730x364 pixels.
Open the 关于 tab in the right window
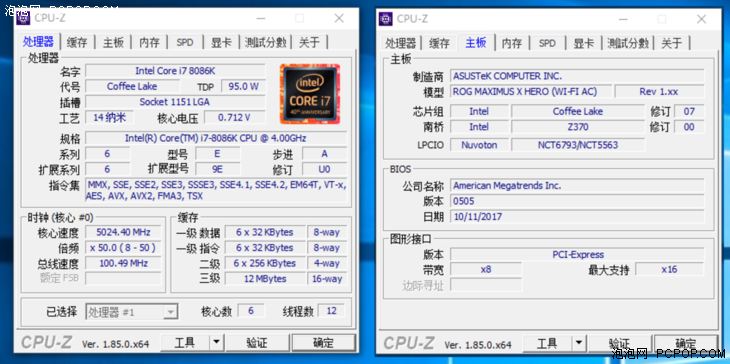click(671, 43)
